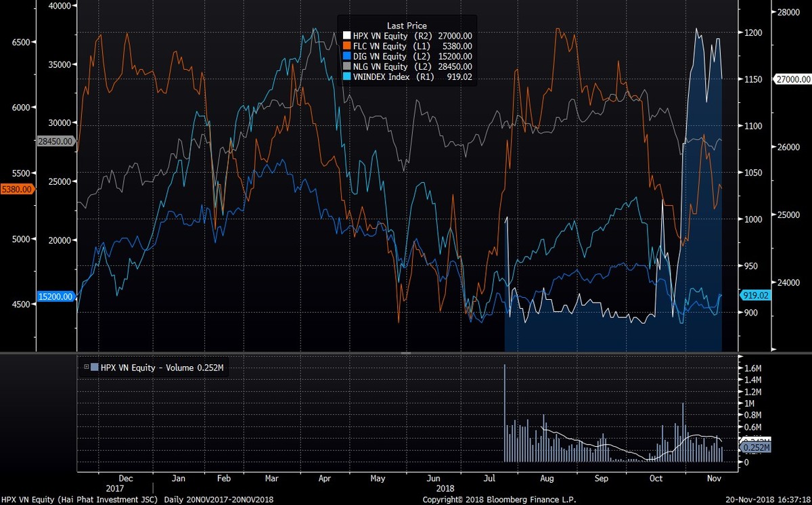
Task: Click the Oct label on the time axis
Action: coord(656,479)
